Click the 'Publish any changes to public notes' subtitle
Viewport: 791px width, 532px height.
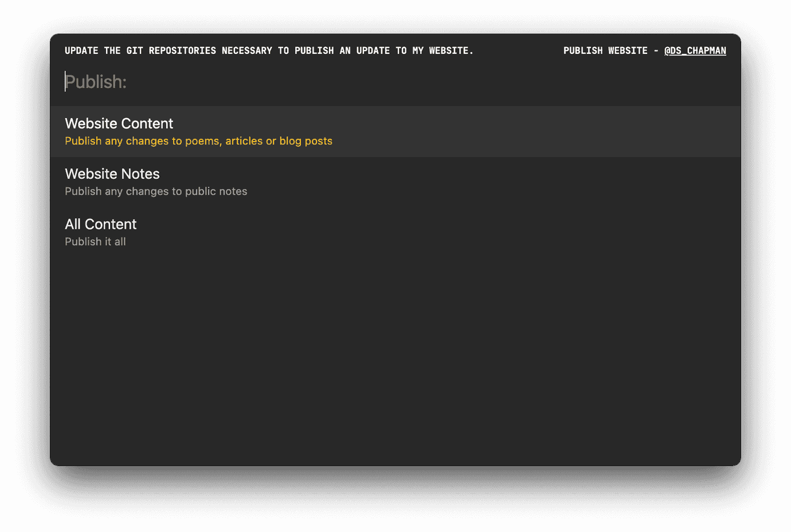156,191
